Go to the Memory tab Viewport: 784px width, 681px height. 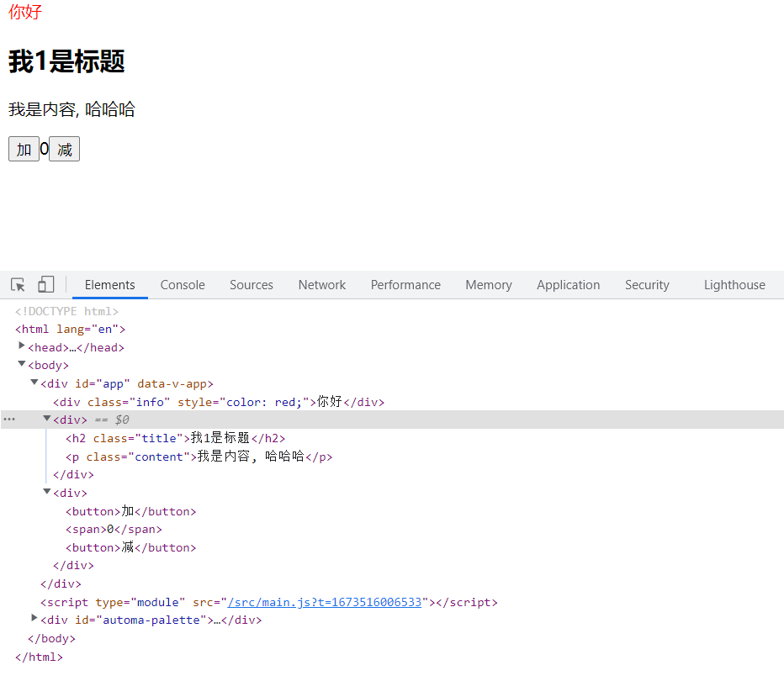[x=489, y=285]
